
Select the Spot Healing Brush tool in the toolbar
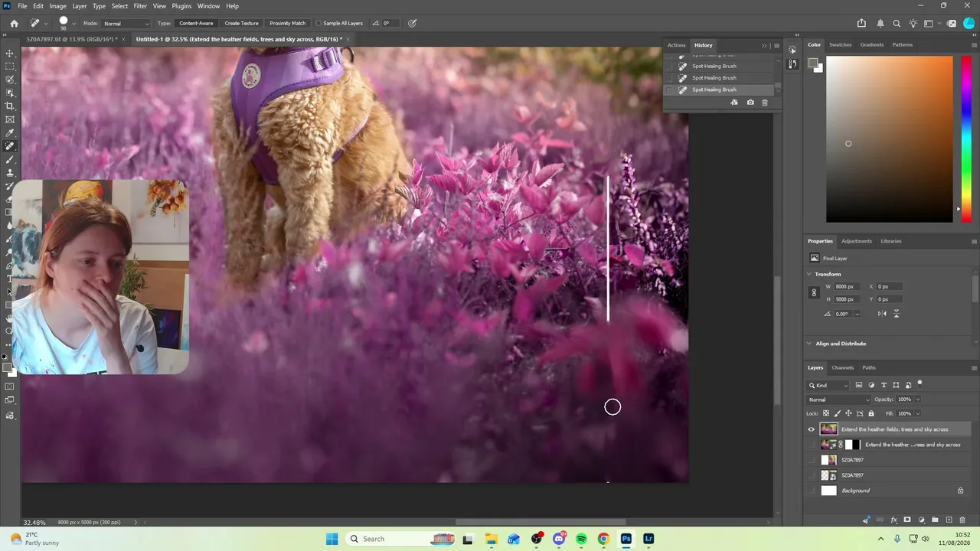coord(10,146)
